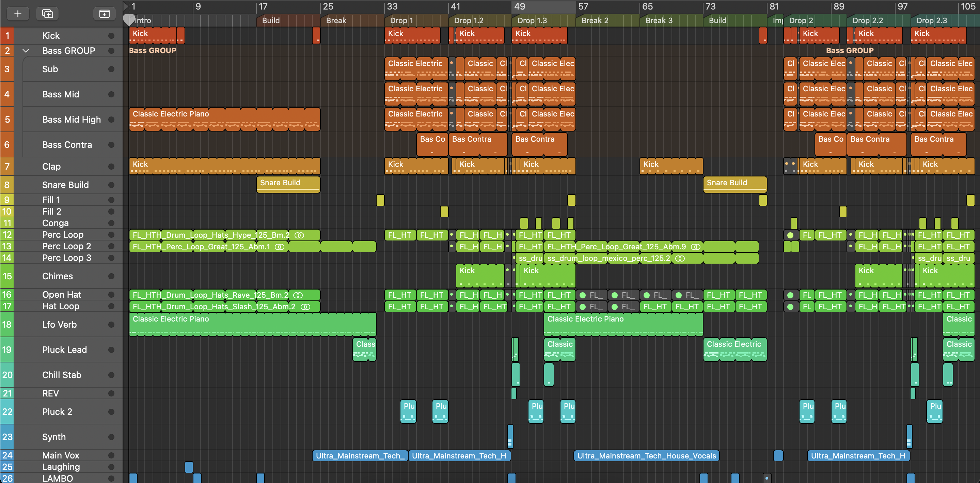
Task: Click the add new track plus button
Action: point(17,14)
